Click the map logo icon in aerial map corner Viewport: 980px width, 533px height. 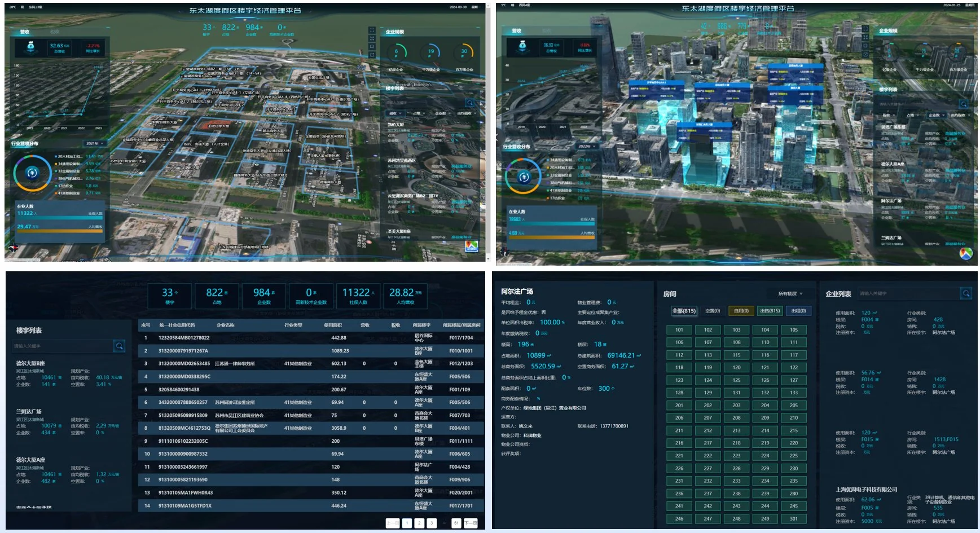(471, 246)
